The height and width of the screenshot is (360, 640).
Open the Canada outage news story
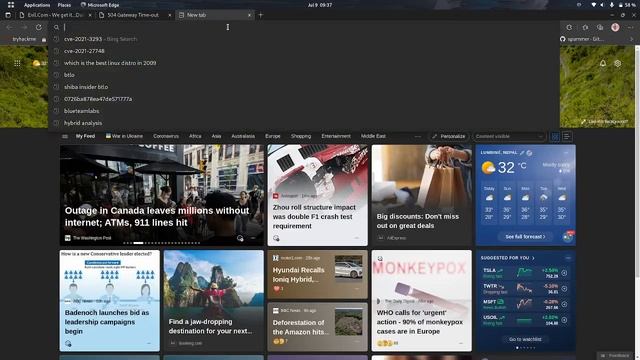(x=162, y=195)
